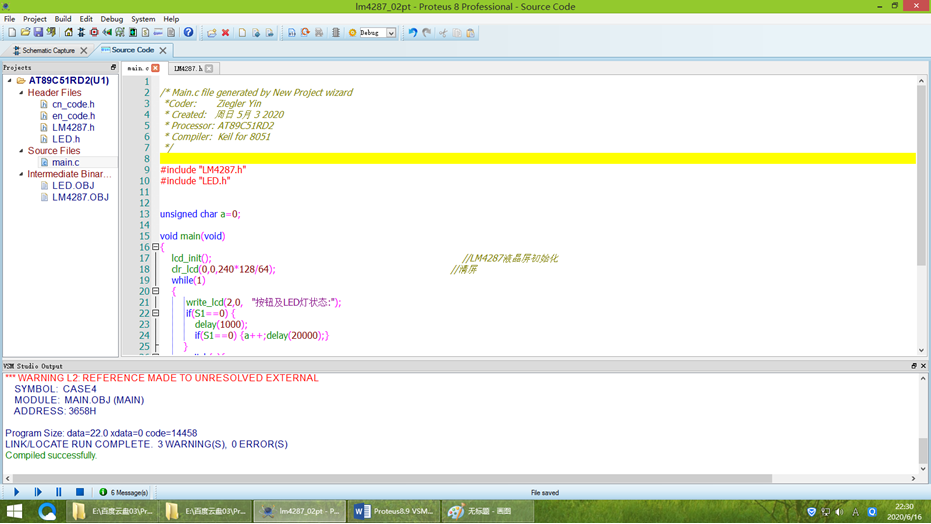Click the highlighted line 8 in the editor
The width and height of the screenshot is (931, 524).
click(537, 158)
